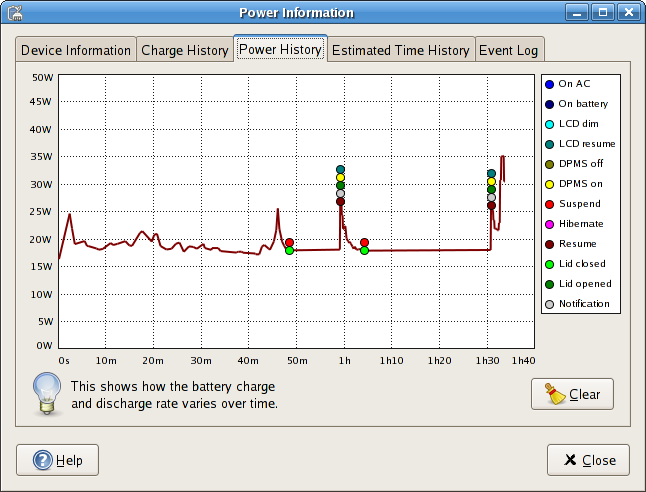
Task: Click the Hibernate magenta legend dot
Action: click(x=549, y=224)
